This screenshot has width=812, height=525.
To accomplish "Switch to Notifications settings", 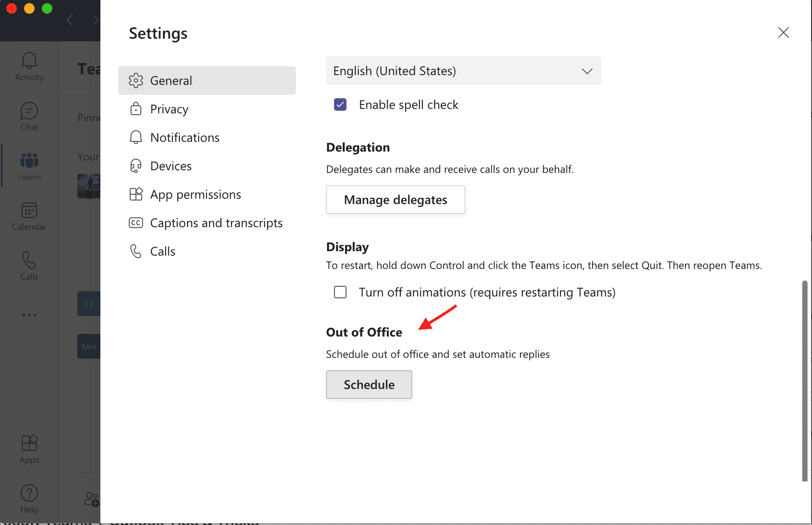I will point(185,138).
